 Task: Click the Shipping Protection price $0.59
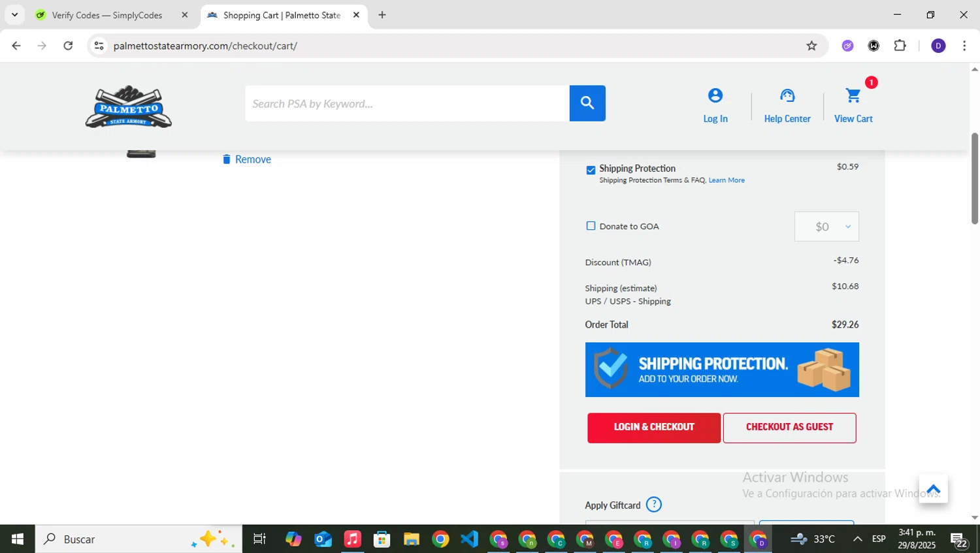(848, 166)
